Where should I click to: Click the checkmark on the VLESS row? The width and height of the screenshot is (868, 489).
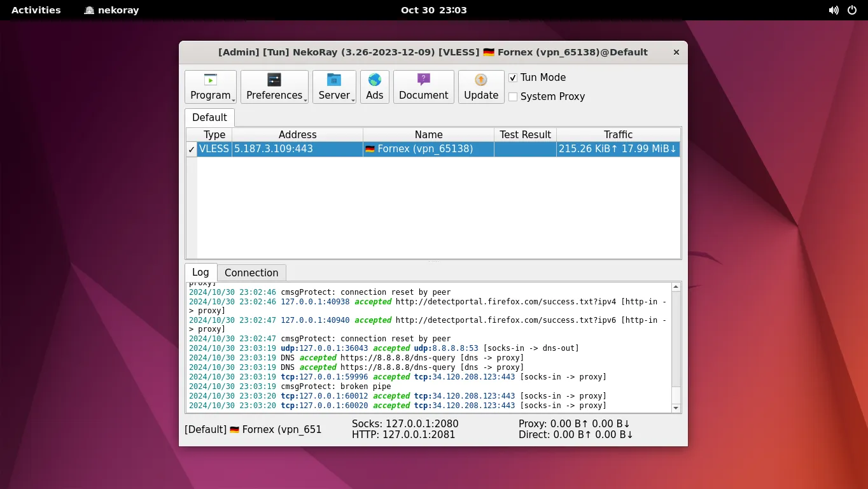pos(192,149)
